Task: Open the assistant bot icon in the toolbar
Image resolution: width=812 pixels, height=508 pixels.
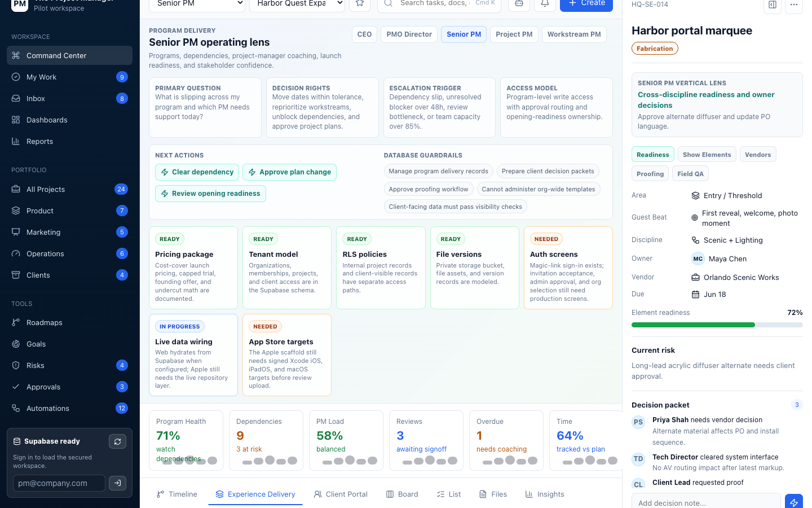Action: tap(519, 3)
